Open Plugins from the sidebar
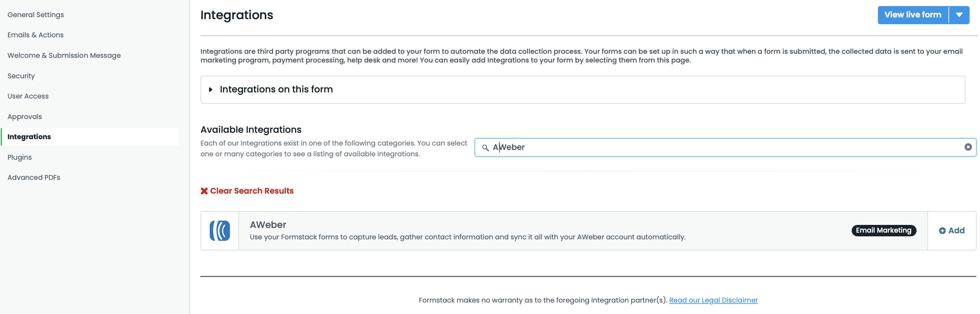 click(x=20, y=158)
